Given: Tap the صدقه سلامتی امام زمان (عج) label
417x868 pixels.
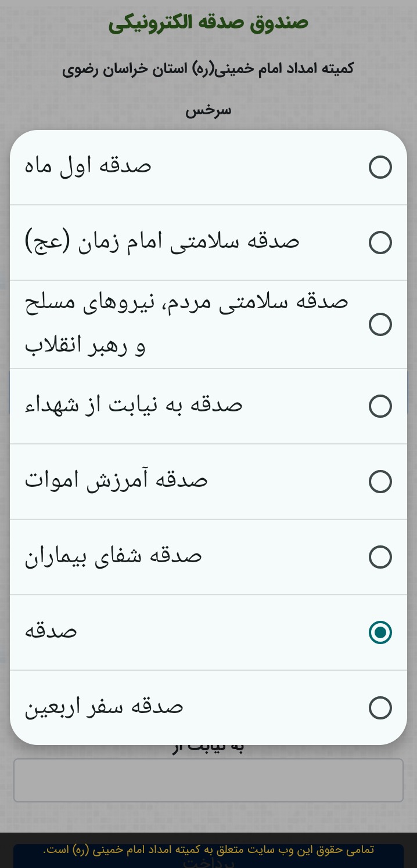Looking at the screenshot, I should pyautogui.click(x=162, y=243).
